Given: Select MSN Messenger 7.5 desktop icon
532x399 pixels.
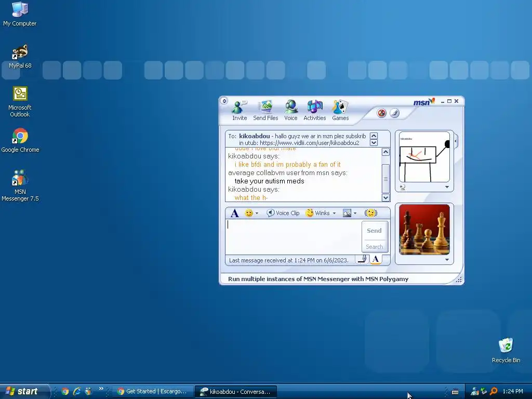Looking at the screenshot, I should tap(20, 185).
